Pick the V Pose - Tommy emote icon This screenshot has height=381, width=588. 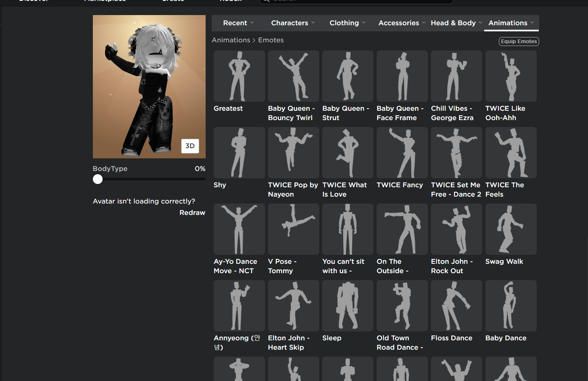293,229
